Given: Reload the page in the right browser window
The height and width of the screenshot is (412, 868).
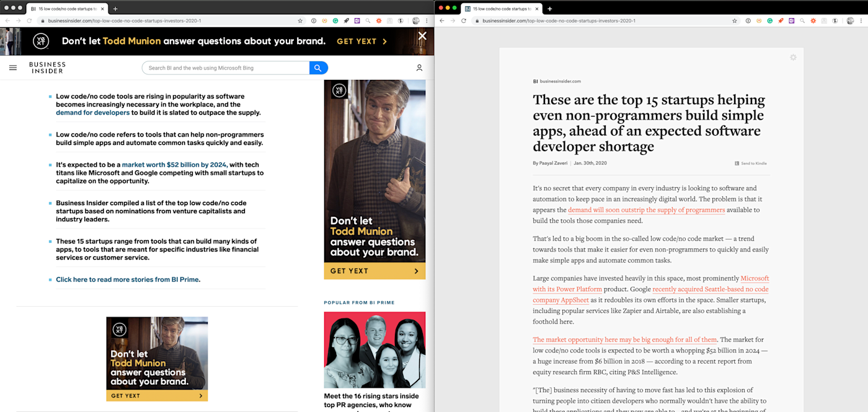Looking at the screenshot, I should [x=463, y=20].
